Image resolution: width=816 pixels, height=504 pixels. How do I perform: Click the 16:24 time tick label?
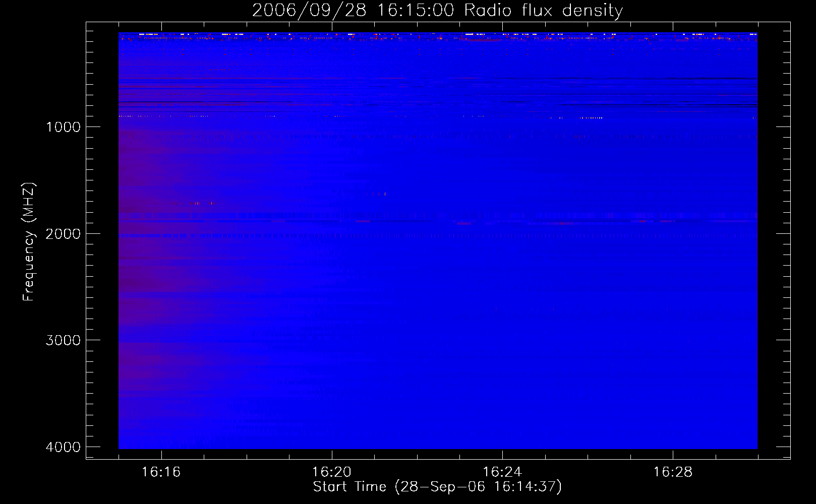(x=502, y=472)
